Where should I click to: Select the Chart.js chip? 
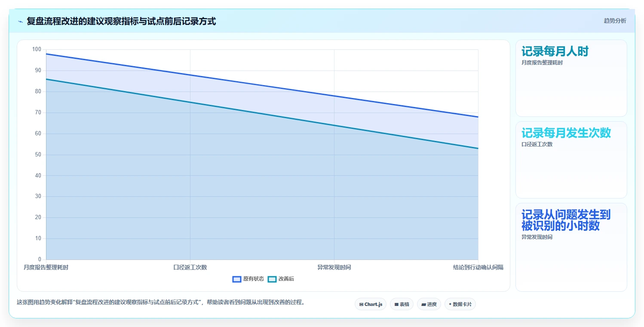[x=371, y=304]
